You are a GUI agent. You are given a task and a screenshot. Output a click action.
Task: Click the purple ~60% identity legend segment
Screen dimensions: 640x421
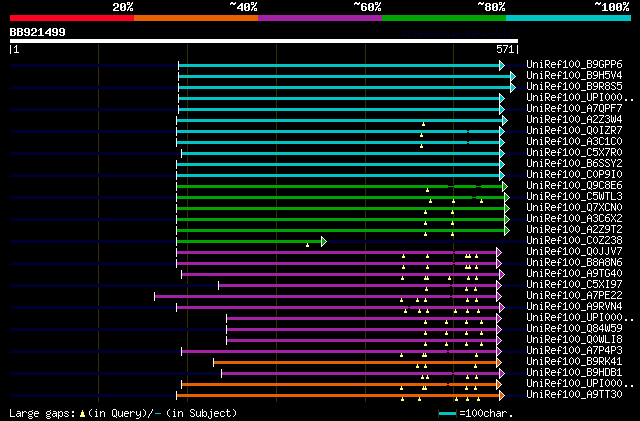320,18
